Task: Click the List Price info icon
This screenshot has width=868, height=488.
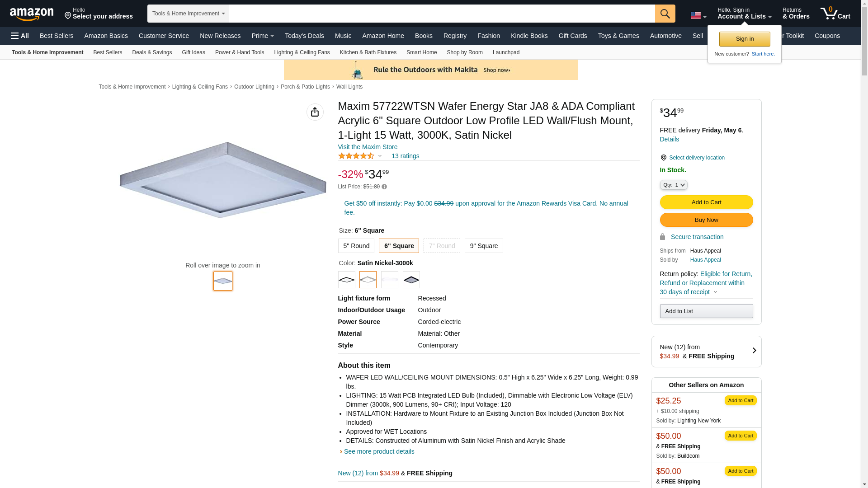Action: coord(384,187)
